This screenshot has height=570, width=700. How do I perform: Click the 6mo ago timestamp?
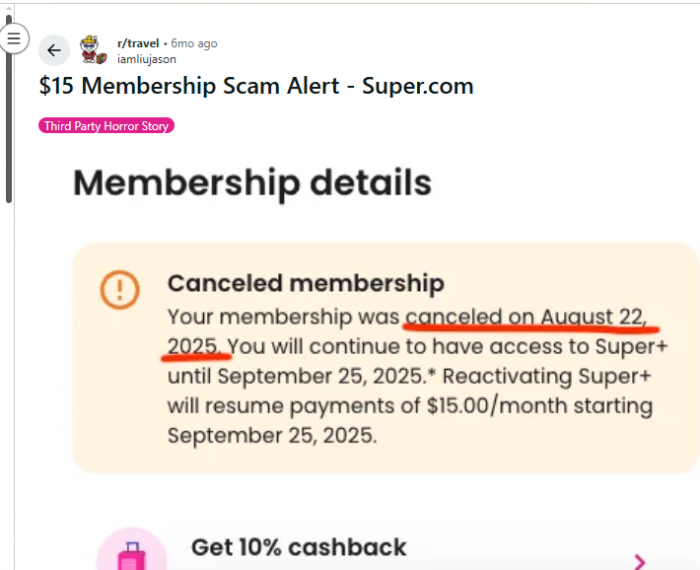194,43
